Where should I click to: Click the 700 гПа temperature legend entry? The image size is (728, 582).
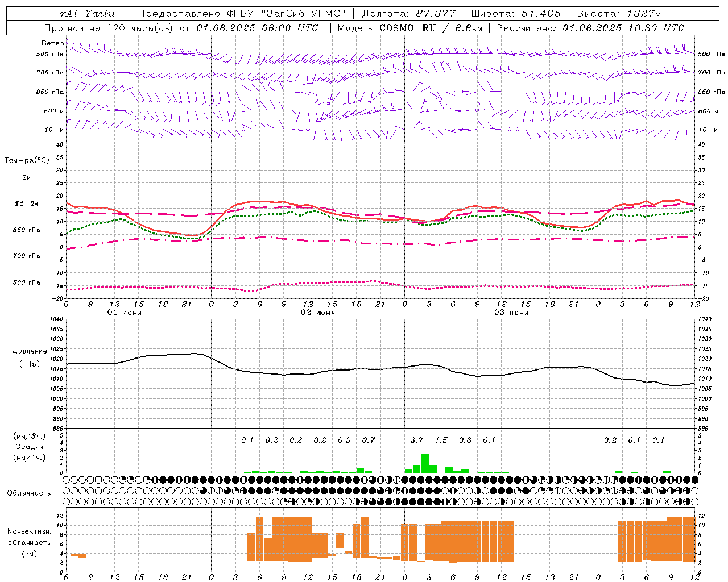click(27, 259)
